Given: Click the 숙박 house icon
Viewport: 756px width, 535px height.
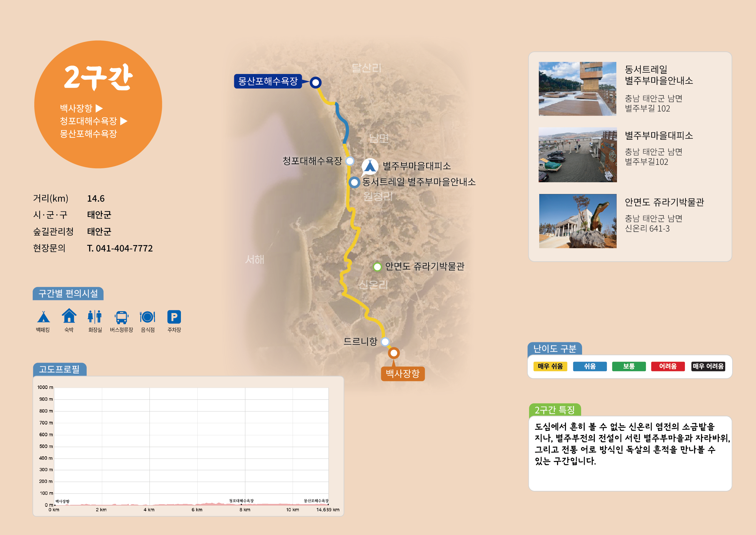Looking at the screenshot, I should (69, 316).
